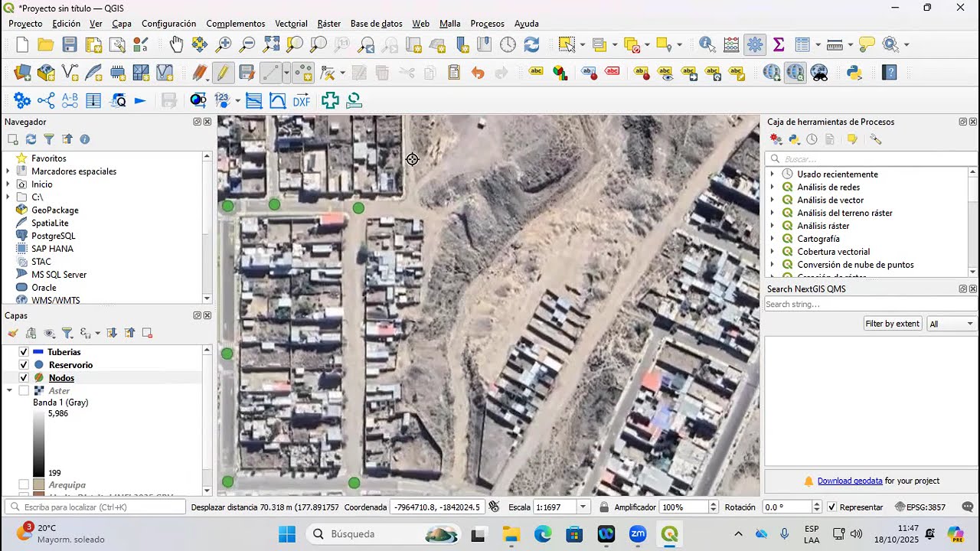The image size is (980, 551).
Task: Open Windows Start button on taskbar
Action: 287,534
